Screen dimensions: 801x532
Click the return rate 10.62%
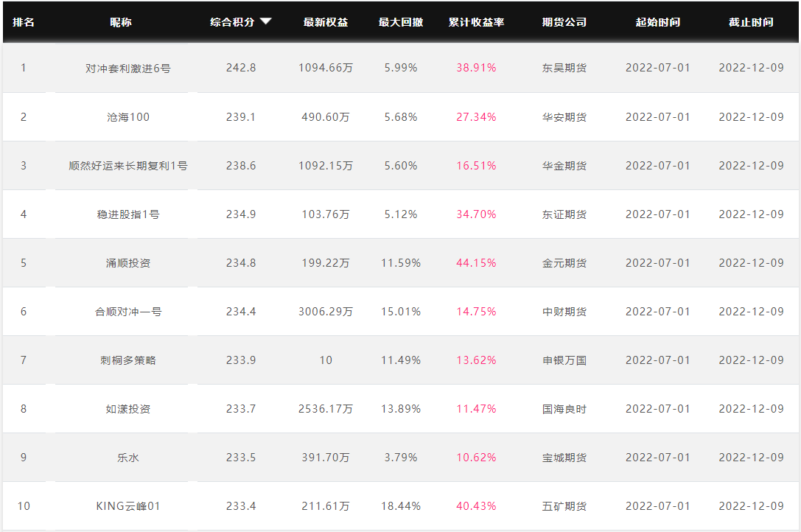click(476, 458)
